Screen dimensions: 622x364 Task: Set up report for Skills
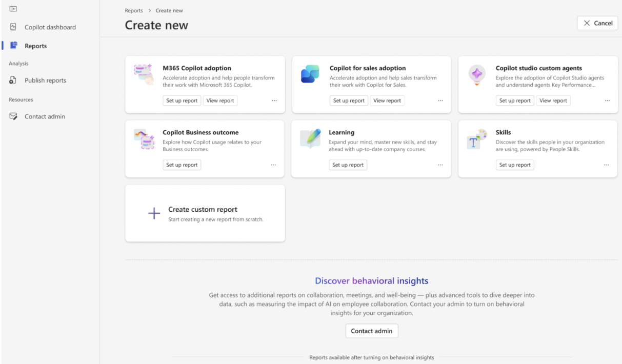click(515, 165)
